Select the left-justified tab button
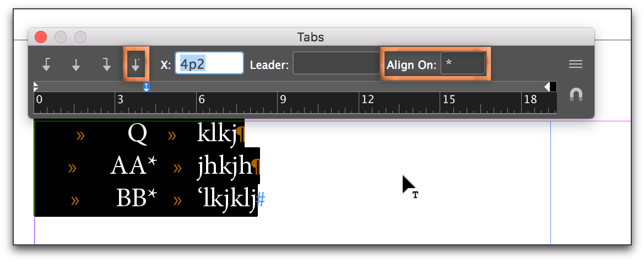 47,65
